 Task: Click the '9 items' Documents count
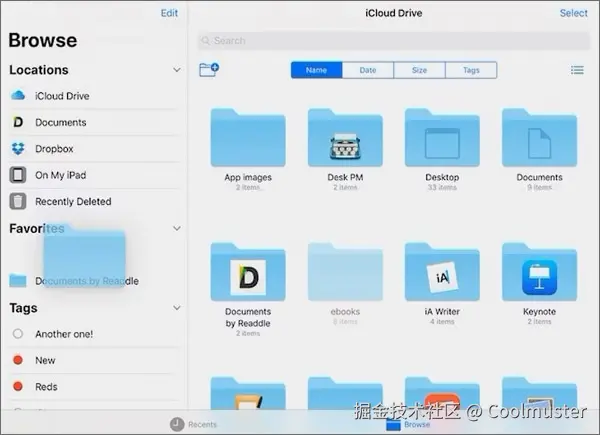click(x=540, y=187)
